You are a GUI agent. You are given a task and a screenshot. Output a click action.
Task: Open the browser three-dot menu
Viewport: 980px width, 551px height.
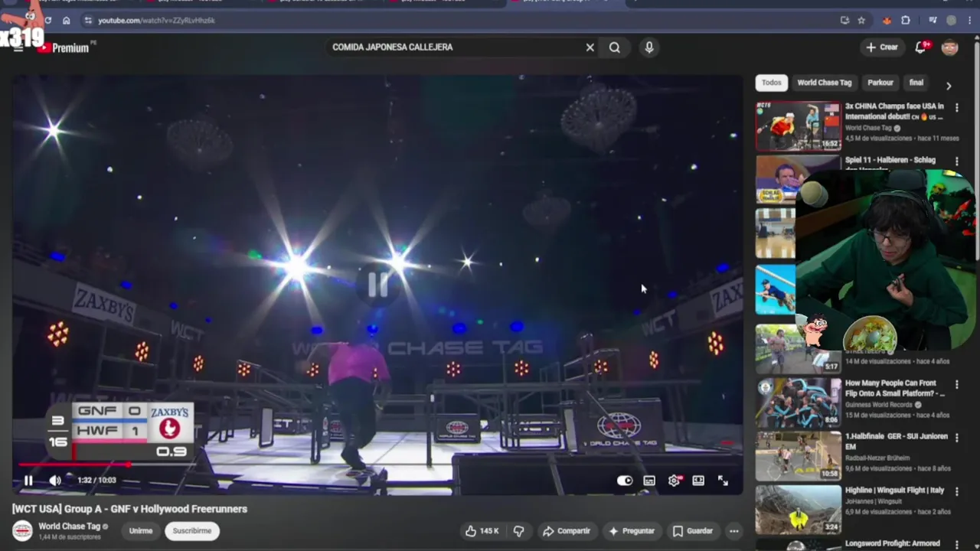[x=970, y=21]
